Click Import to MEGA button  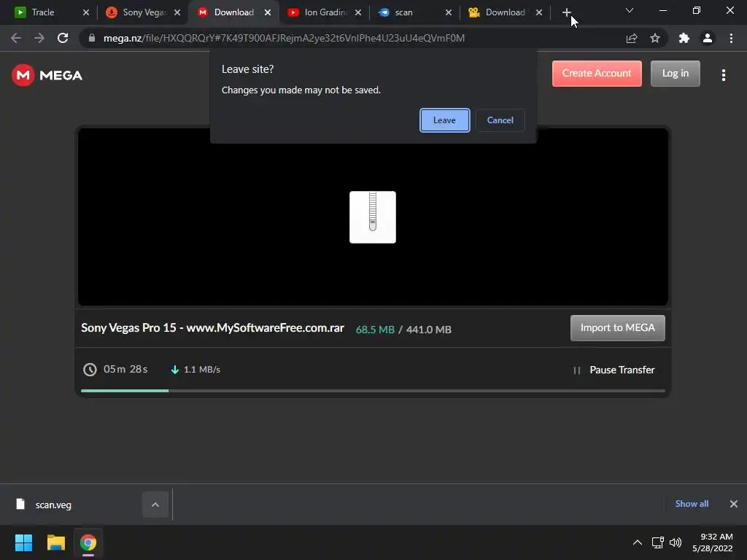(x=617, y=327)
